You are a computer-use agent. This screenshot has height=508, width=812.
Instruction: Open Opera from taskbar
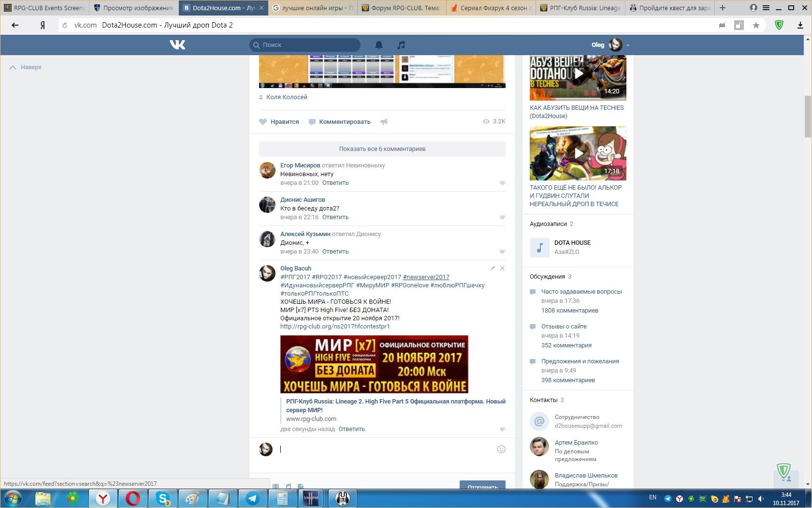point(132,498)
